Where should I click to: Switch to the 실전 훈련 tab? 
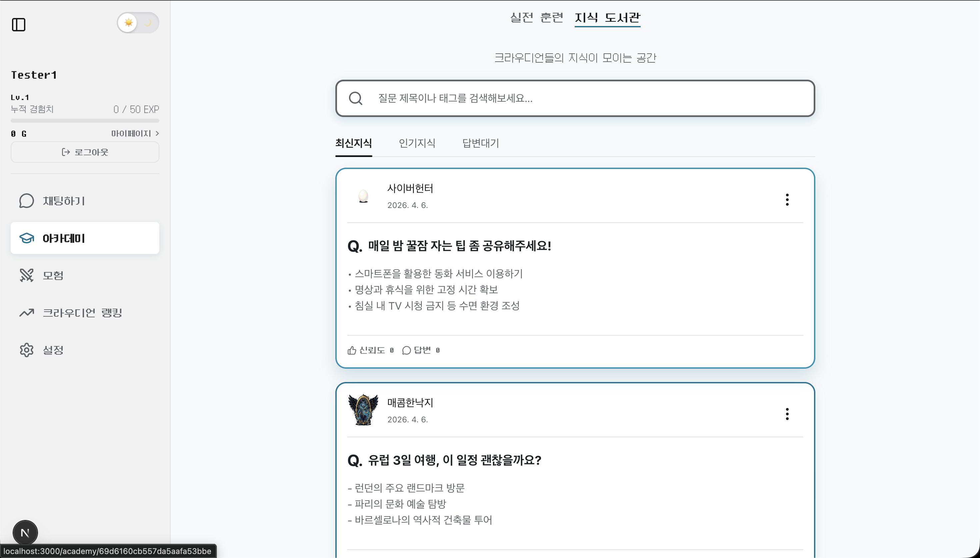536,18
